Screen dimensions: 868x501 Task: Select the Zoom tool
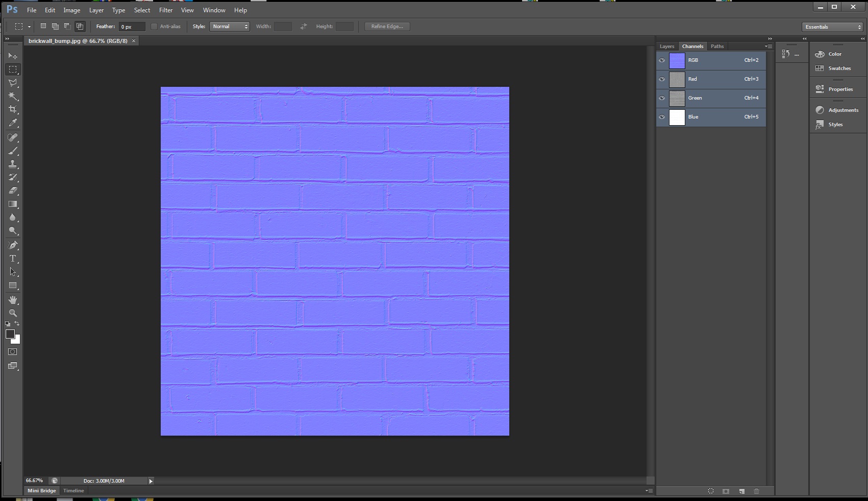(13, 313)
